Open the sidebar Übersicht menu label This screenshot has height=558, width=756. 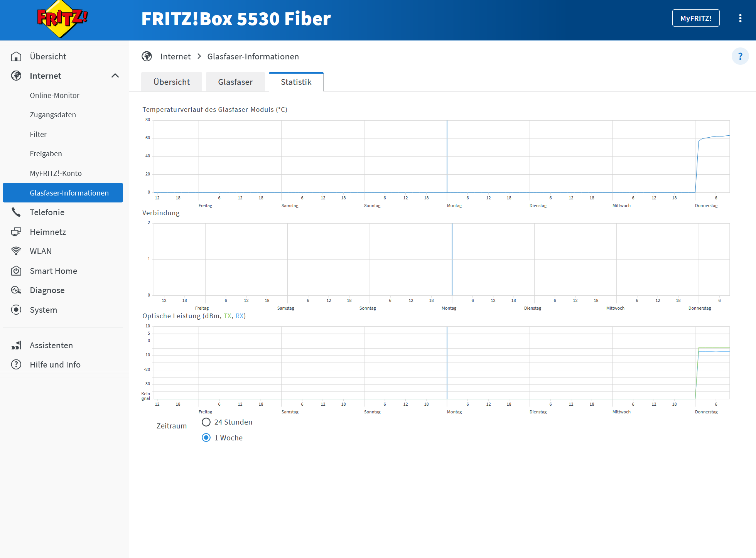48,56
